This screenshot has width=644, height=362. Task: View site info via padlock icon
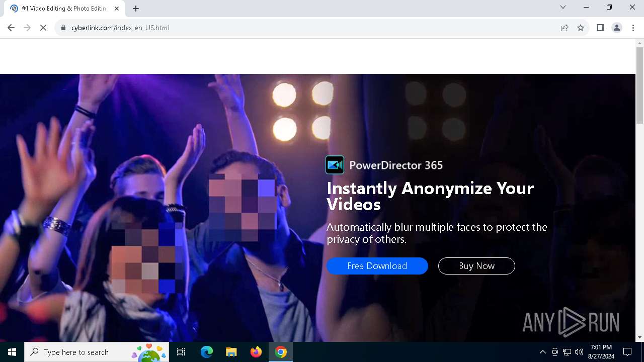tap(63, 28)
